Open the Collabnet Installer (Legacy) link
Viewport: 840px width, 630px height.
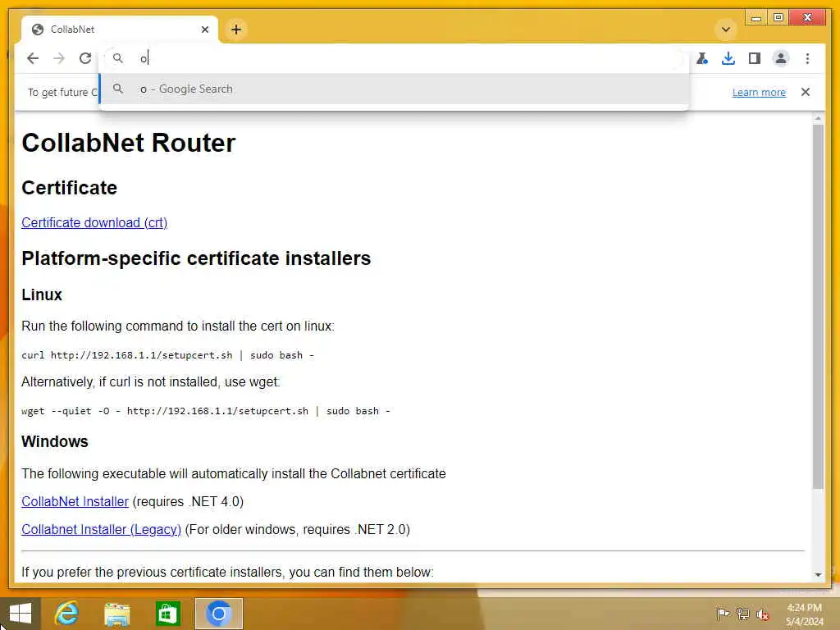101,529
